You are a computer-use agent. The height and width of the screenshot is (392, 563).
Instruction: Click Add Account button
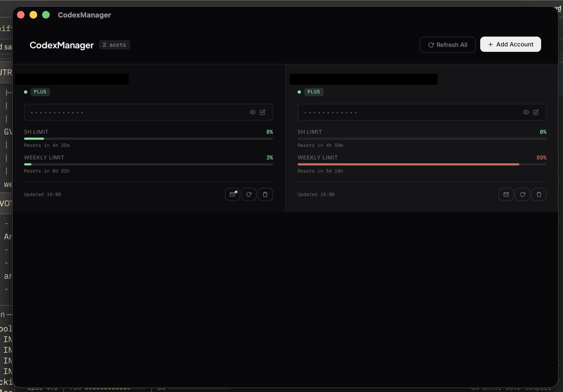coord(510,44)
